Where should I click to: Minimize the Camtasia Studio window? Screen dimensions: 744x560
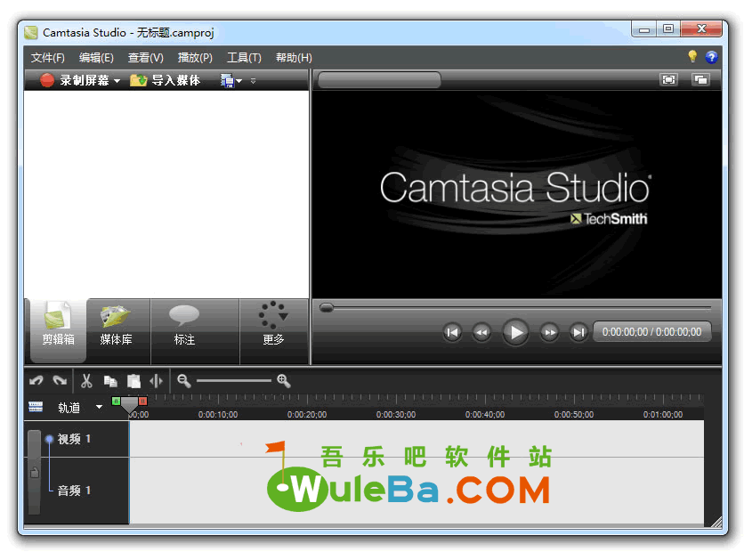pyautogui.click(x=644, y=30)
